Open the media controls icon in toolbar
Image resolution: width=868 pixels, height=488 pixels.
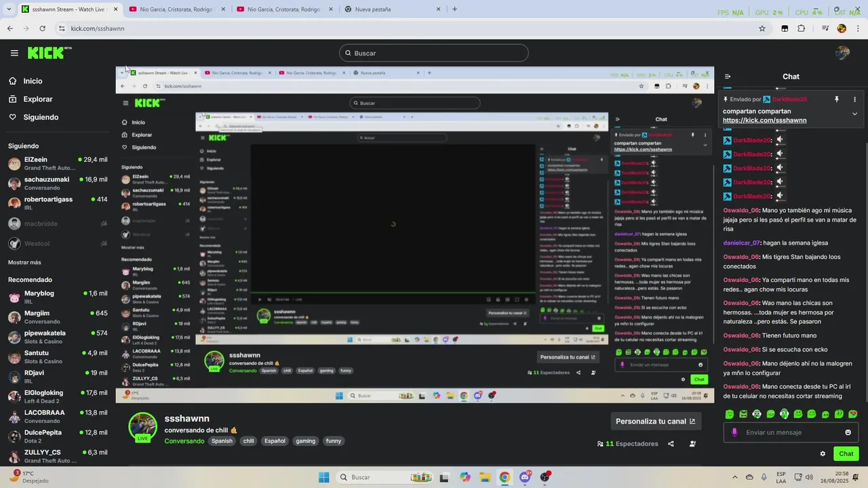tap(825, 28)
